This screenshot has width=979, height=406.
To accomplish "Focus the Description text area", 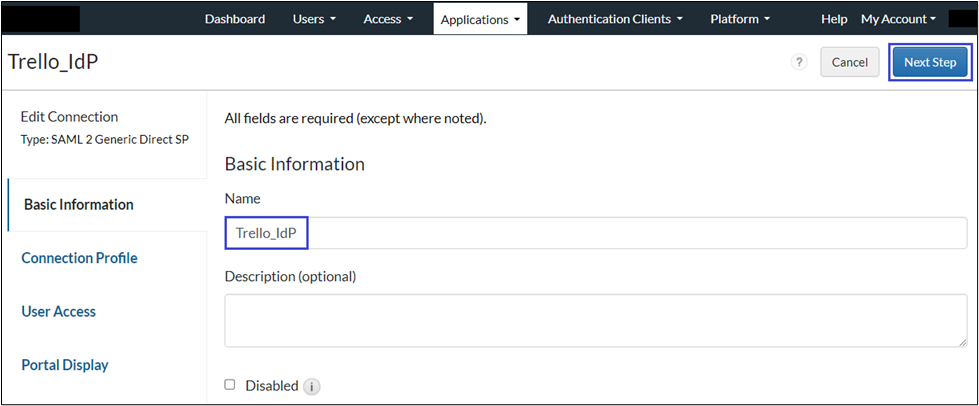I will pos(595,320).
